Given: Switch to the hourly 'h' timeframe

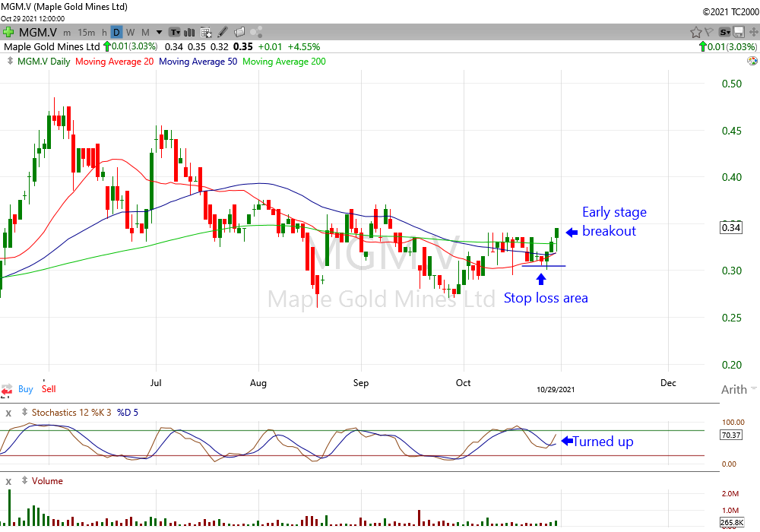Looking at the screenshot, I should pos(104,33).
